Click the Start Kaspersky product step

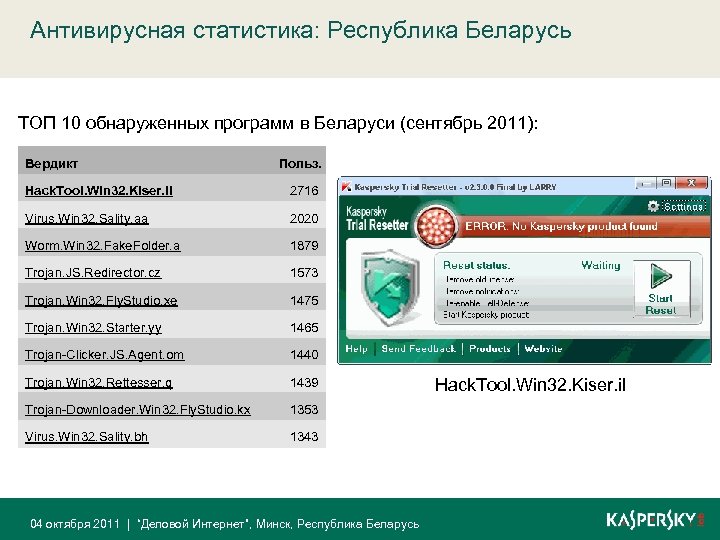[486, 315]
